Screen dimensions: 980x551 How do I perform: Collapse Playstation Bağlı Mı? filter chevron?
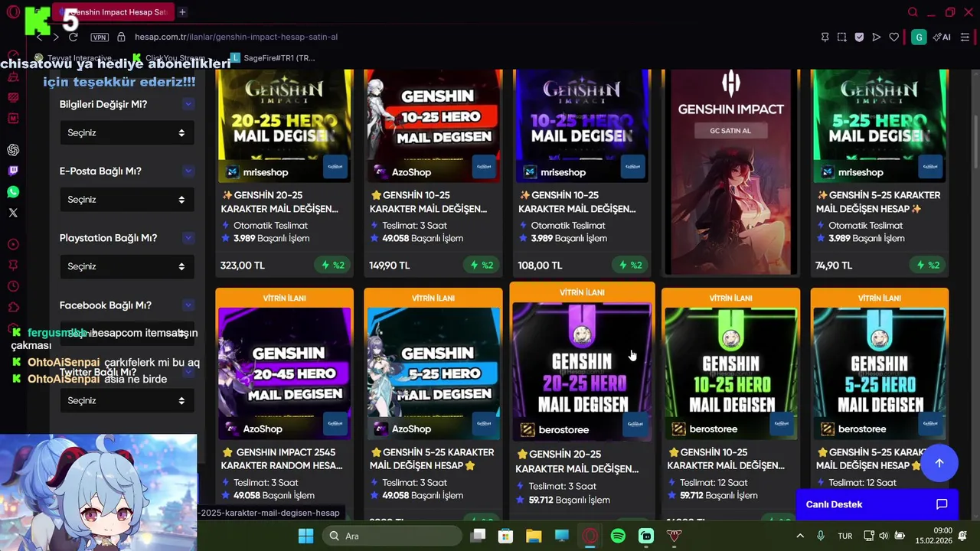[188, 238]
